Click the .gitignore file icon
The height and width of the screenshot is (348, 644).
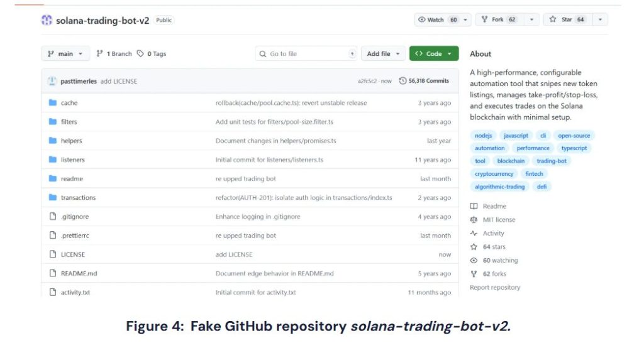tap(53, 216)
